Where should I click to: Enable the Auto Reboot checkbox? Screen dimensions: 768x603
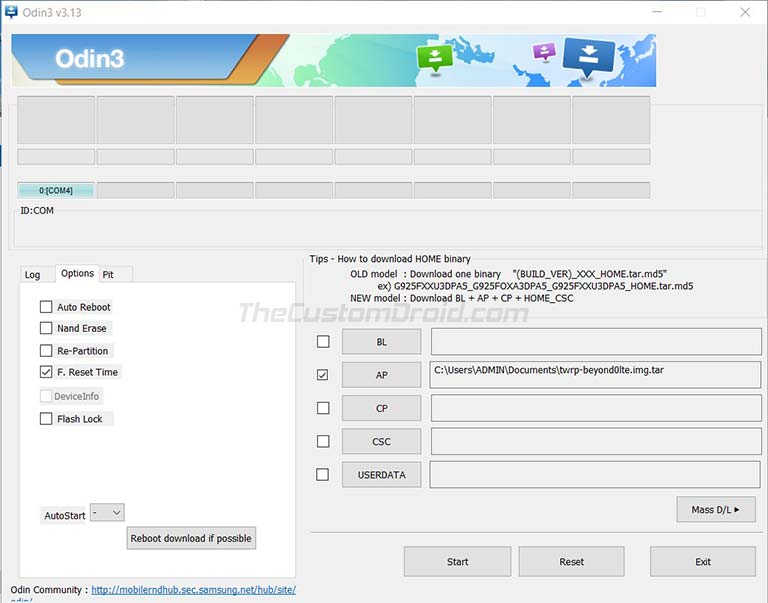[x=46, y=307]
